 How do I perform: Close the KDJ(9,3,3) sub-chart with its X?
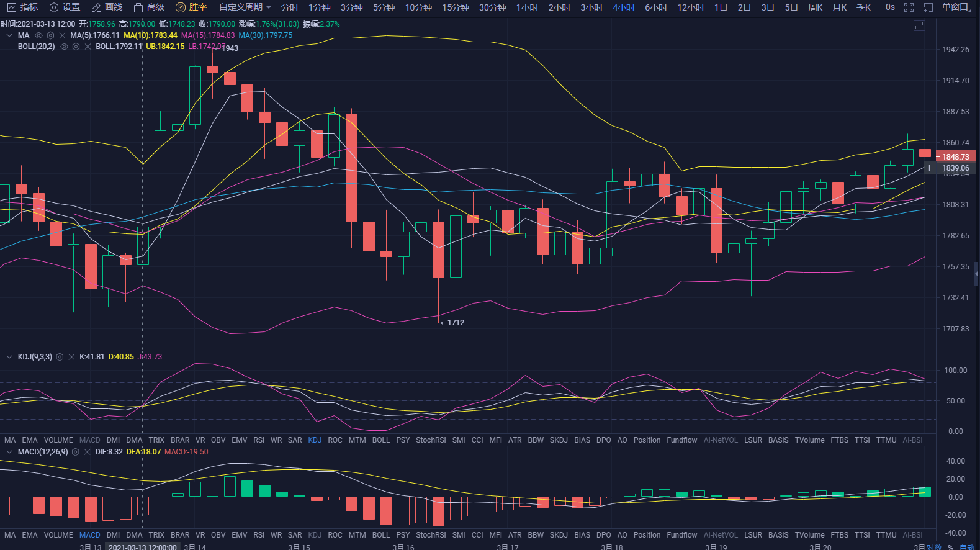point(71,357)
